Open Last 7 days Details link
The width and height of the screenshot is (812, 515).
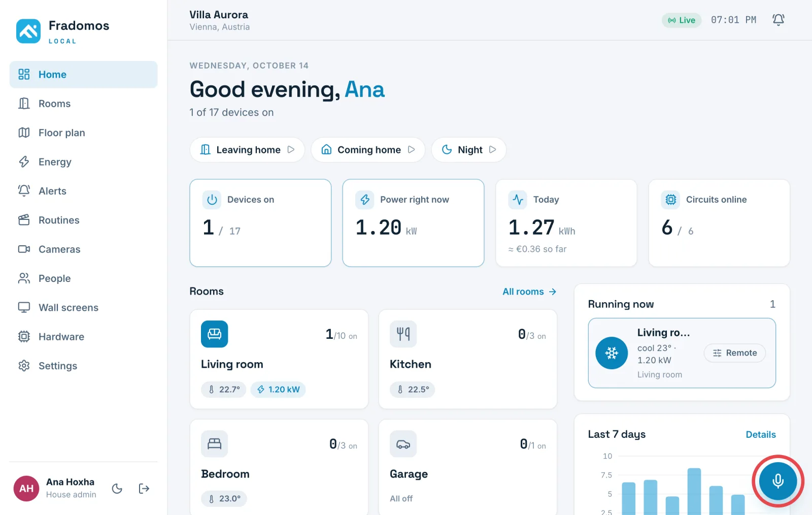click(761, 435)
